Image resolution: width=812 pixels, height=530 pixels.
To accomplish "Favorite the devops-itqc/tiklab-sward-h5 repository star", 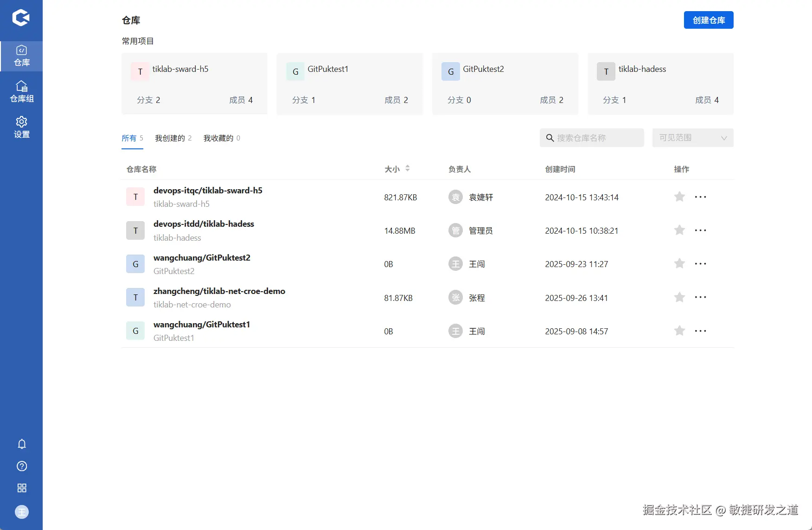I will tap(679, 197).
